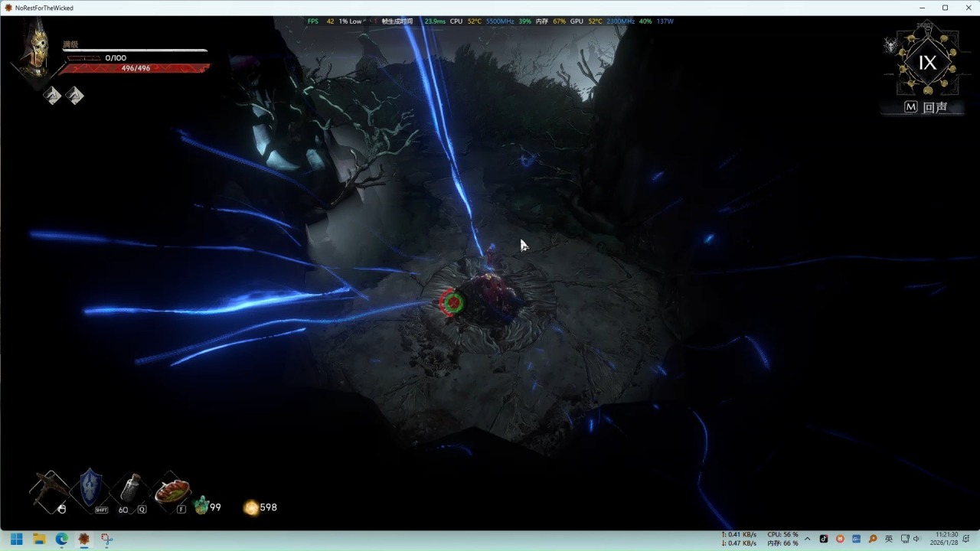Click the red-green target marker on the ground

click(452, 302)
